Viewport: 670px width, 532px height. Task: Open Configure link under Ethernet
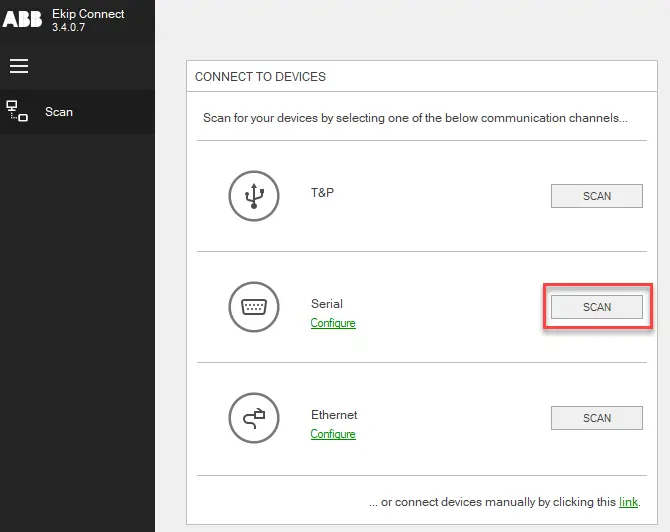pos(333,434)
